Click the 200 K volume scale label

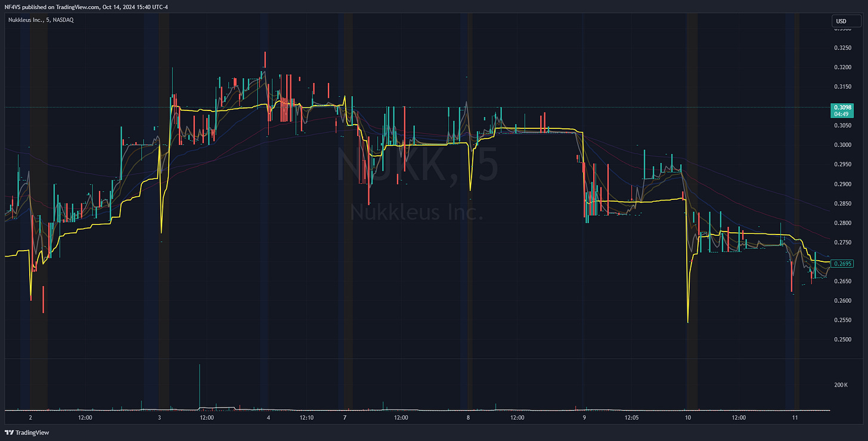coord(841,385)
